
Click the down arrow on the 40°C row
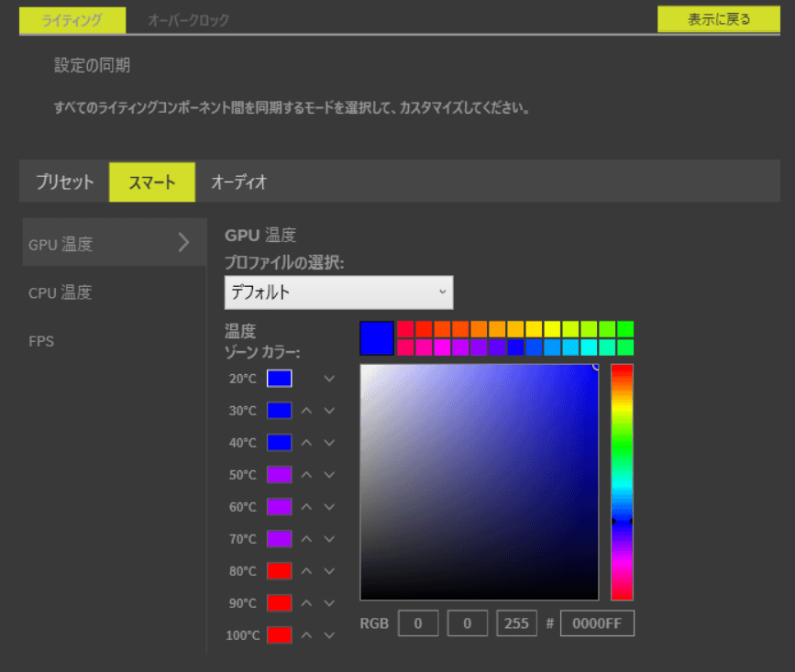click(x=329, y=443)
